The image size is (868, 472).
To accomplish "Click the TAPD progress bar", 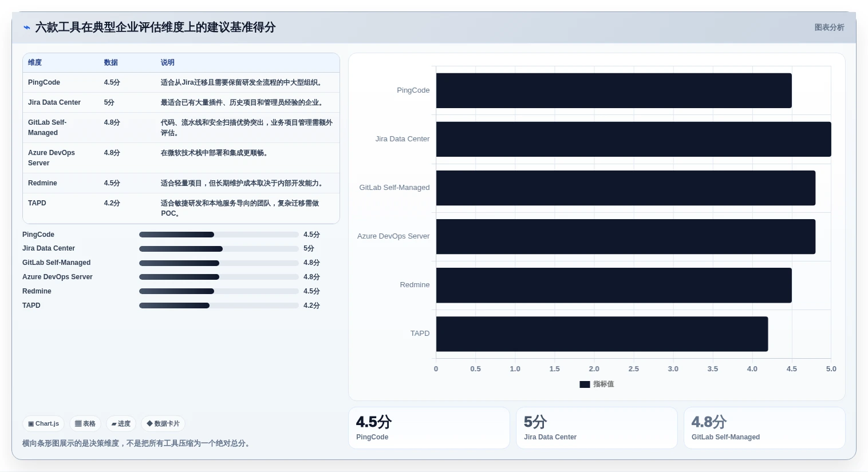I will tap(219, 306).
